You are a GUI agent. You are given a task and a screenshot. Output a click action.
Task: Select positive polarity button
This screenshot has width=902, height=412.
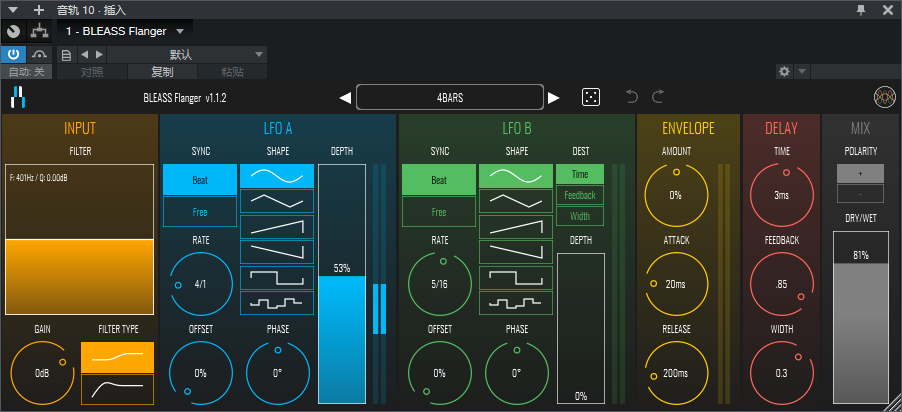[860, 173]
